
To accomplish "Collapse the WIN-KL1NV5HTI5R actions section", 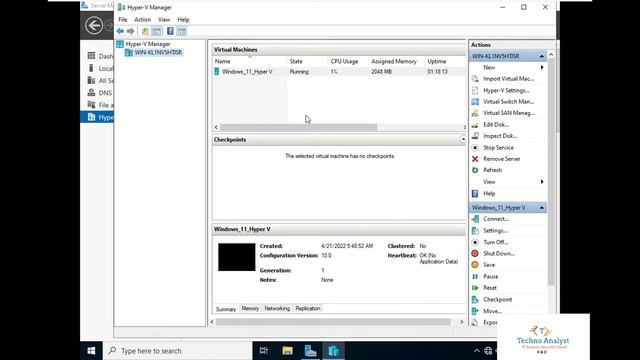I will click(542, 56).
